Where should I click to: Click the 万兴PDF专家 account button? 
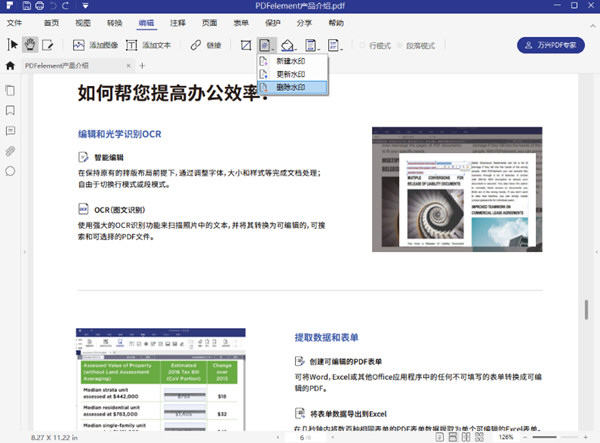[x=551, y=45]
